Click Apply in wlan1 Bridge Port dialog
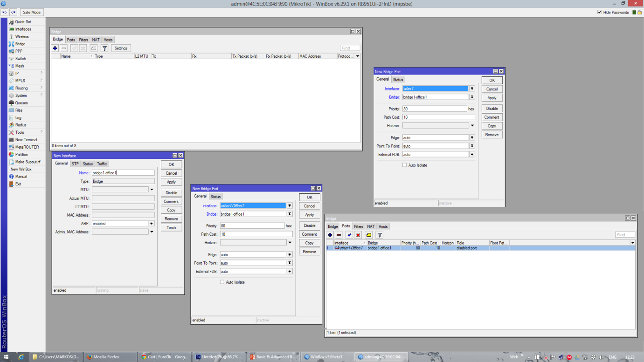Screen dimensions: 644x362 point(492,98)
